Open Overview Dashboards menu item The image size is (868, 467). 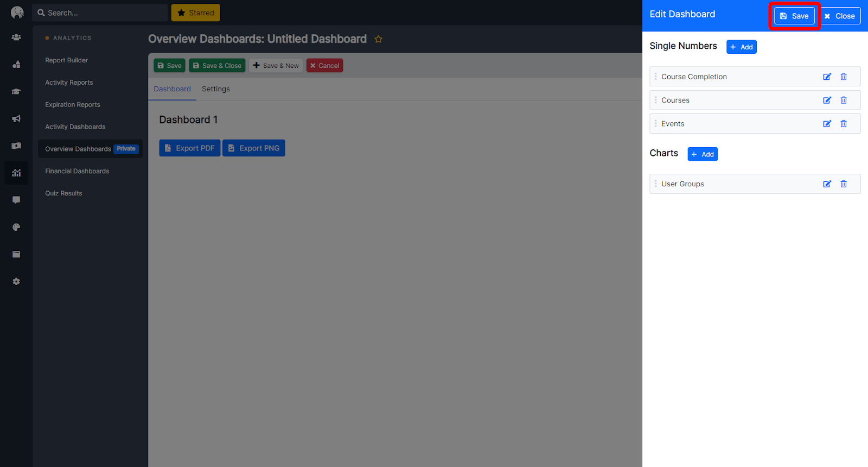[90, 149]
